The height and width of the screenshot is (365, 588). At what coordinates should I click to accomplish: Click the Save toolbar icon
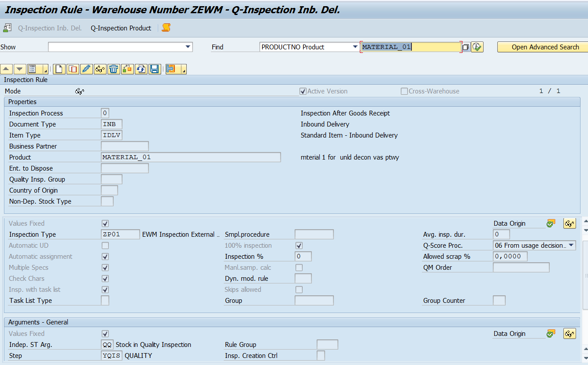coord(154,69)
